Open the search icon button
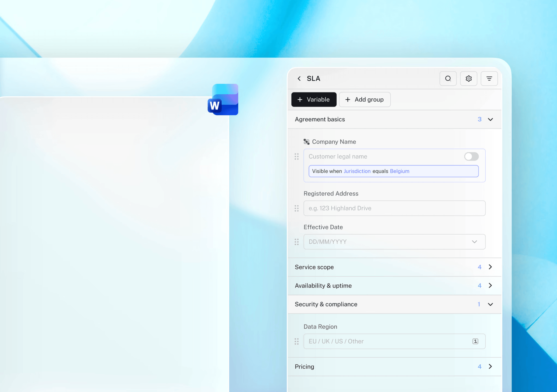Viewport: 557px width, 392px height. click(x=448, y=78)
